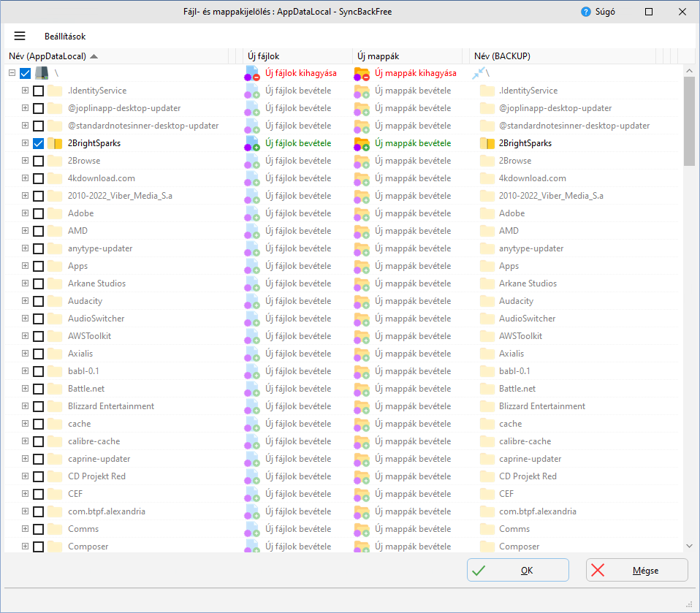Click source folder icon for Axialis
This screenshot has height=613, width=700.
tap(55, 354)
